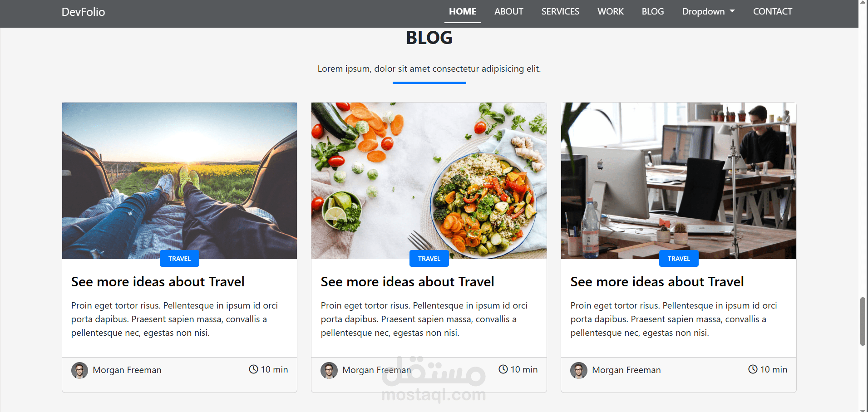This screenshot has height=412, width=868.
Task: Click TRAVEL badge on the vegetables card
Action: (429, 259)
